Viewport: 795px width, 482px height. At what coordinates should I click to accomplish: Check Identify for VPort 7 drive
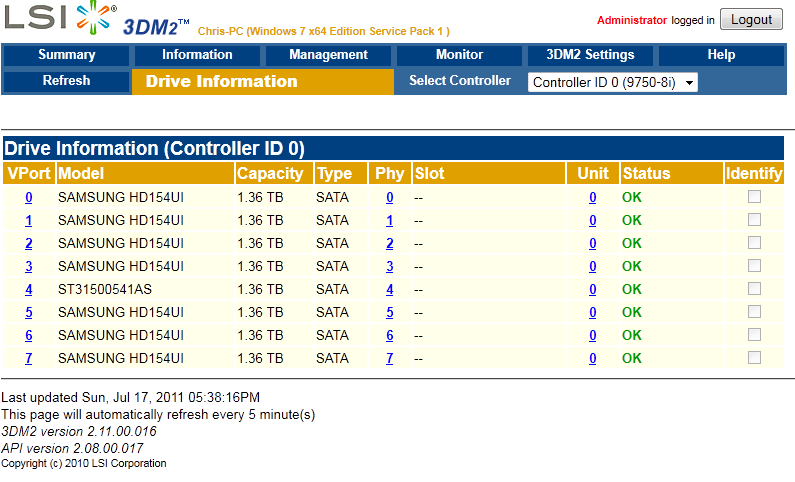[x=754, y=357]
